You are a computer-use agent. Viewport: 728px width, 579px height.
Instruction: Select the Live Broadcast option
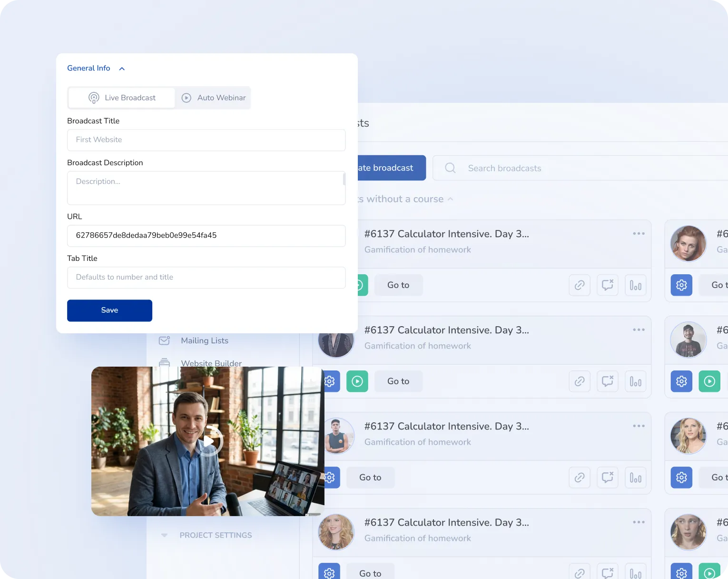pyautogui.click(x=122, y=98)
